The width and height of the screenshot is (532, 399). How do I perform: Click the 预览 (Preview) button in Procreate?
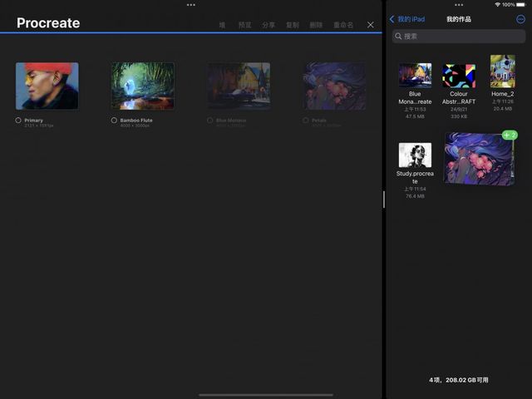pyautogui.click(x=245, y=25)
